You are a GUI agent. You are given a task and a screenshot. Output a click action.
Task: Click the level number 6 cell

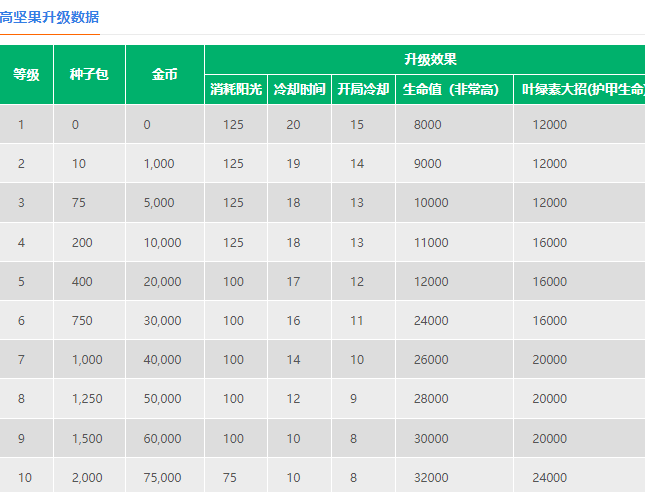pyautogui.click(x=26, y=320)
